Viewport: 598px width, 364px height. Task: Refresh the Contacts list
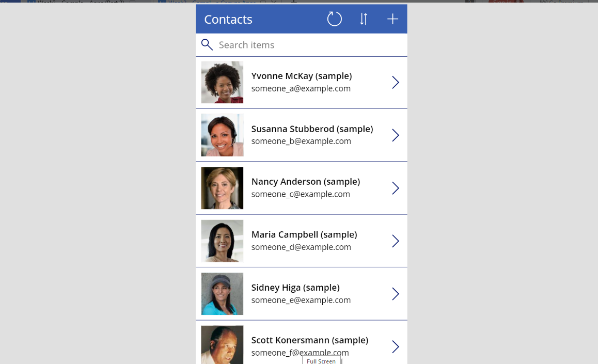(x=334, y=19)
